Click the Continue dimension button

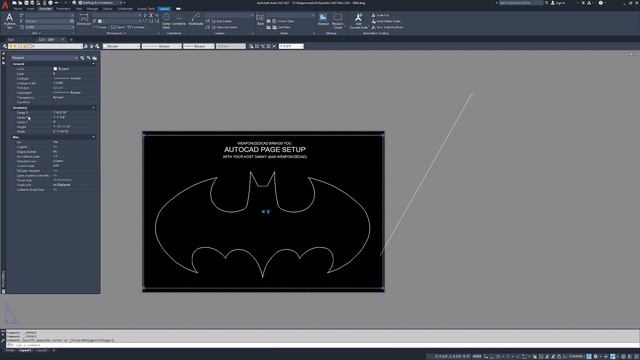pyautogui.click(x=136, y=27)
